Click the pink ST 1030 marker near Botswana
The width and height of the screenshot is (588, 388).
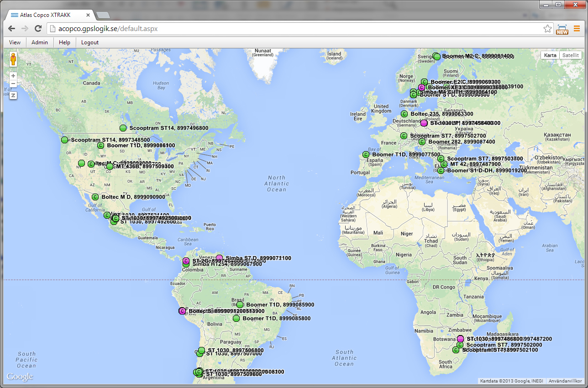click(460, 339)
